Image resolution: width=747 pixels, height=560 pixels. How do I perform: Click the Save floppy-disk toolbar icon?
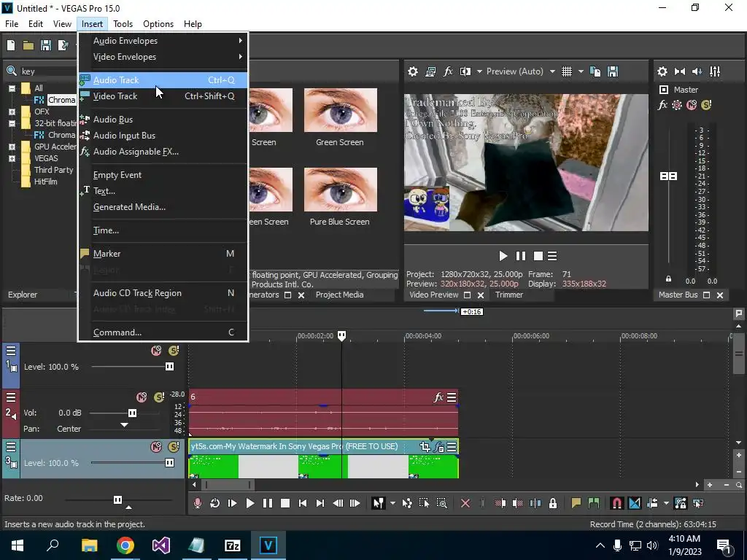click(46, 45)
